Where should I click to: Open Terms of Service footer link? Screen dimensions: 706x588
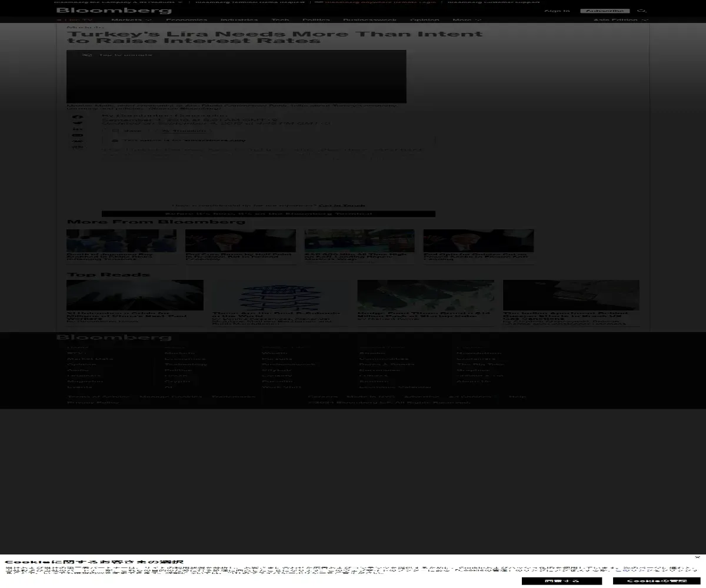click(x=98, y=396)
